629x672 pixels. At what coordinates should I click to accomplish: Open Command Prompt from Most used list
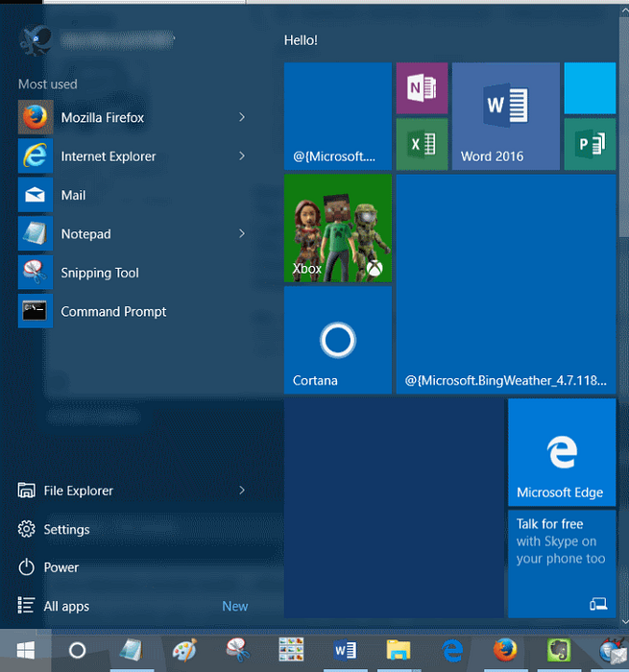[113, 312]
